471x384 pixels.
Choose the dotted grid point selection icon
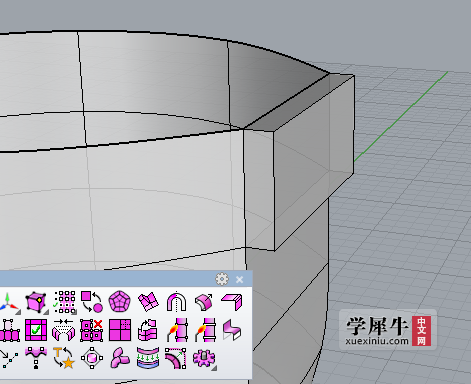click(64, 302)
